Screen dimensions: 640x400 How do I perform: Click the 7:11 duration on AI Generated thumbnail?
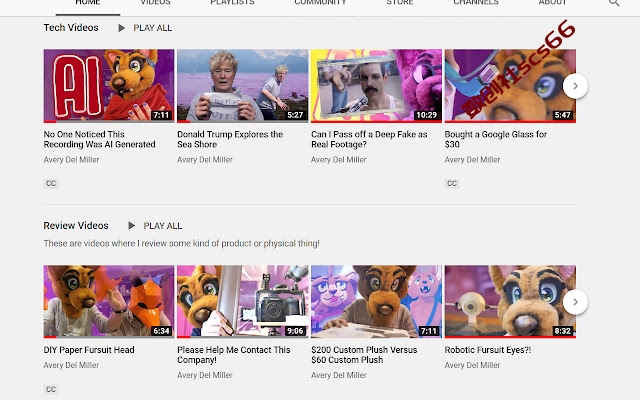(161, 115)
